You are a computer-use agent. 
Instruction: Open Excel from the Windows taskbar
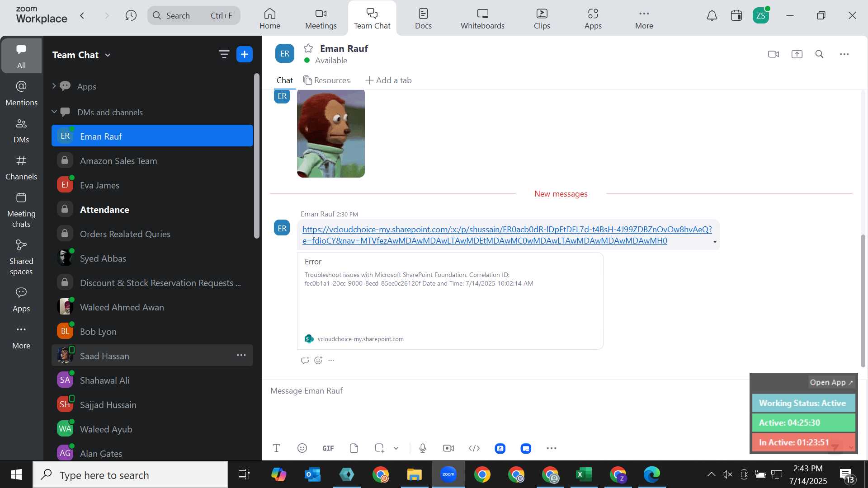coord(584,474)
